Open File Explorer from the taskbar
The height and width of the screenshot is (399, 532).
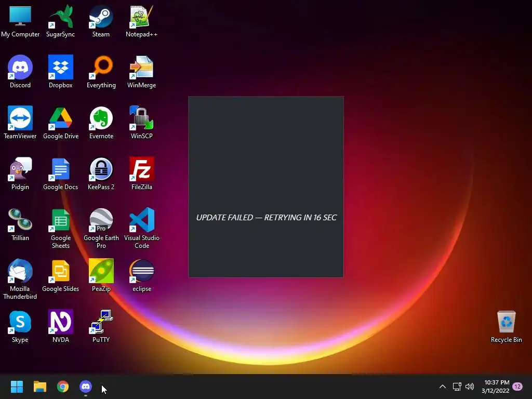[x=39, y=387]
